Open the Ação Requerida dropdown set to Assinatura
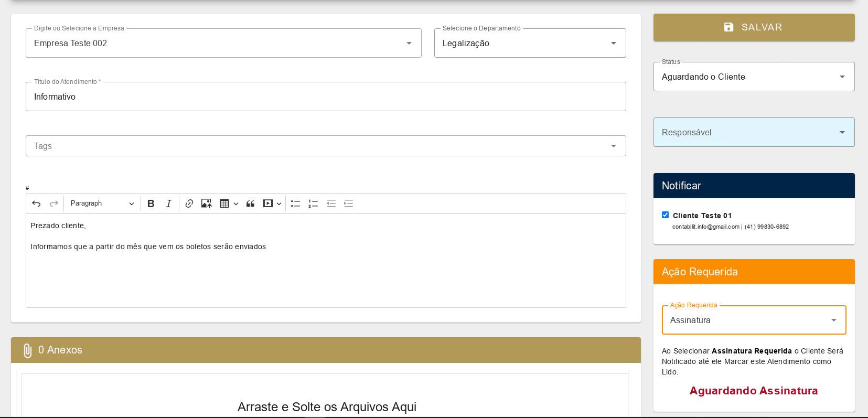The width and height of the screenshot is (868, 418). point(753,320)
